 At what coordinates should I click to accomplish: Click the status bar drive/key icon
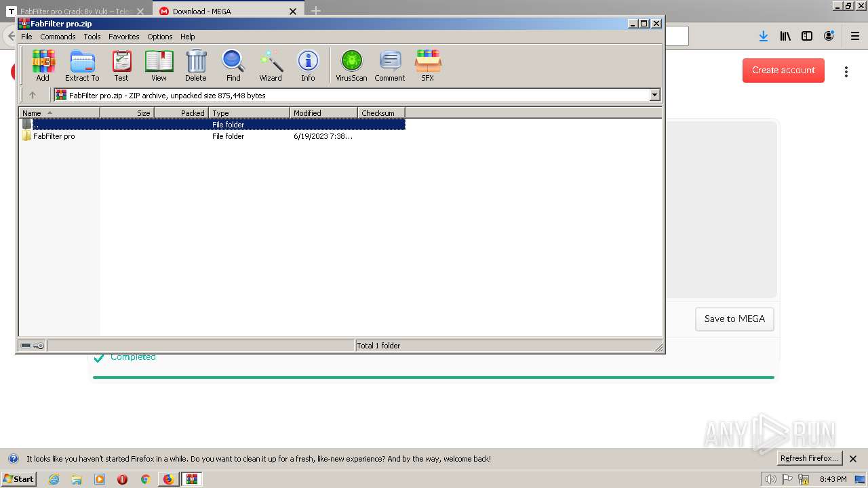[x=32, y=346]
